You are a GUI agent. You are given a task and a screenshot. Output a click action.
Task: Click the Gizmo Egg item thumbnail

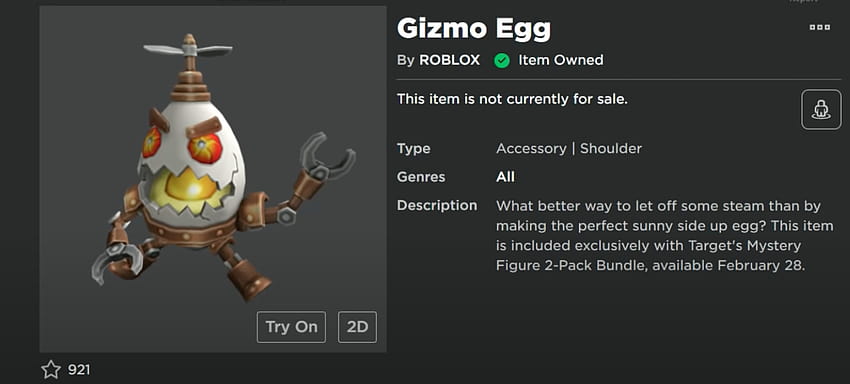point(213,180)
